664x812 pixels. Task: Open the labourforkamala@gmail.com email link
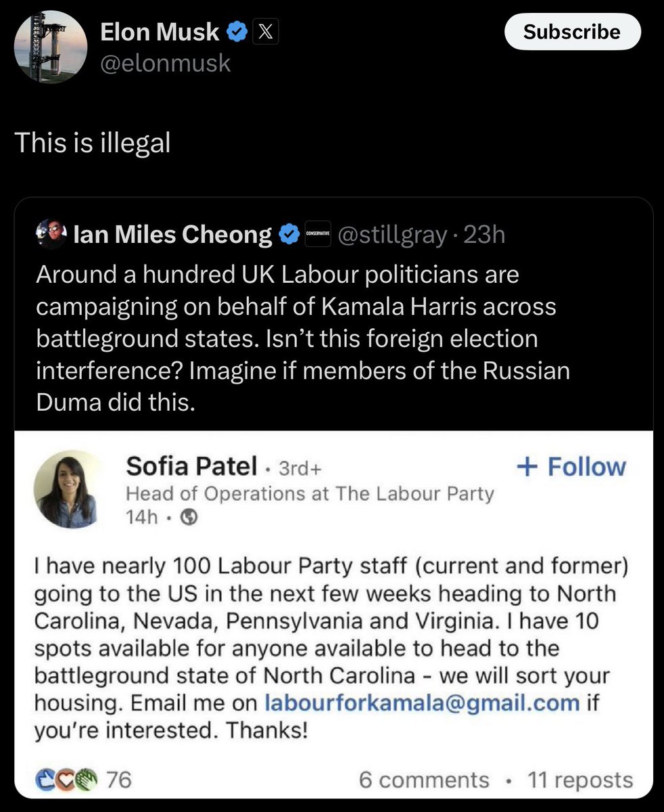tap(421, 702)
